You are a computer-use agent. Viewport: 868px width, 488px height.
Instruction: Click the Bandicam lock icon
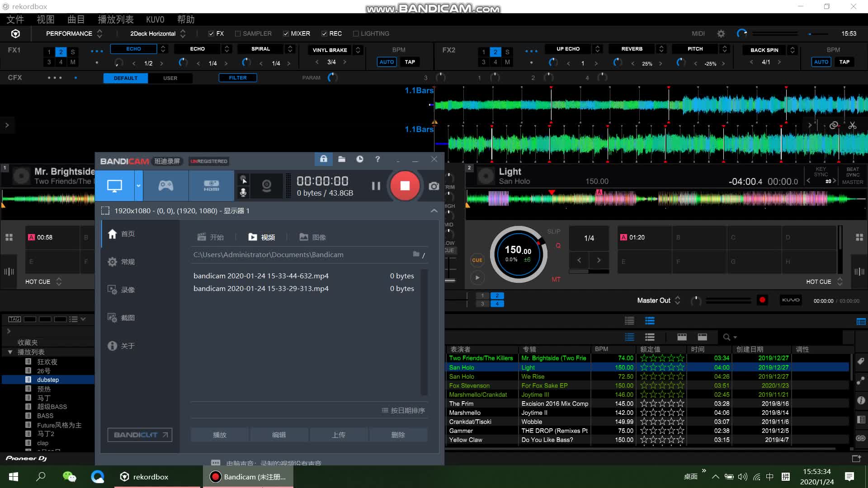click(324, 159)
